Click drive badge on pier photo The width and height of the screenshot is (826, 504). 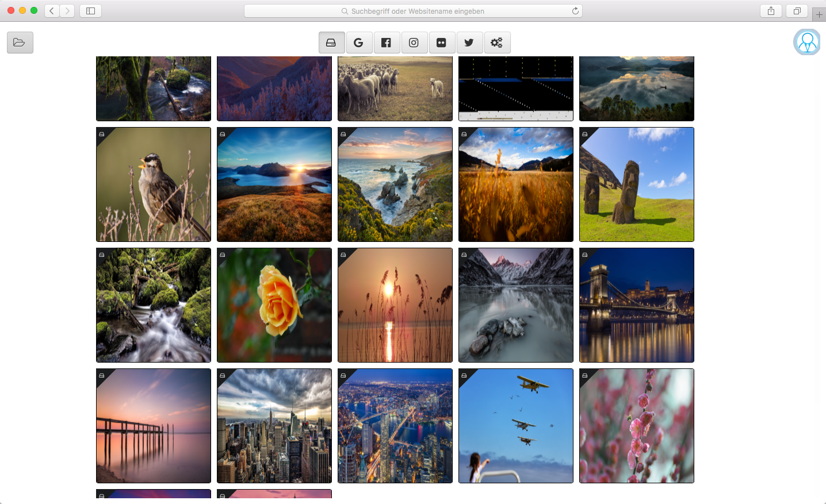(102, 375)
